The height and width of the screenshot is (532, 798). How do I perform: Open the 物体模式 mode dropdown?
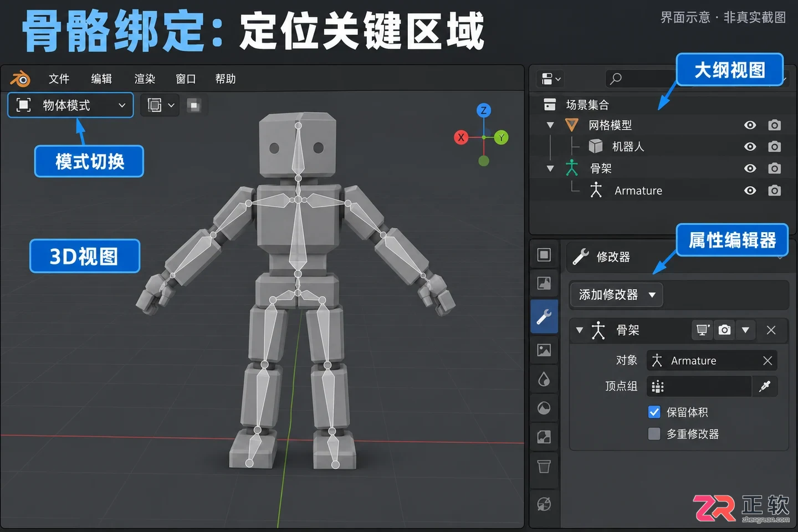pos(70,105)
